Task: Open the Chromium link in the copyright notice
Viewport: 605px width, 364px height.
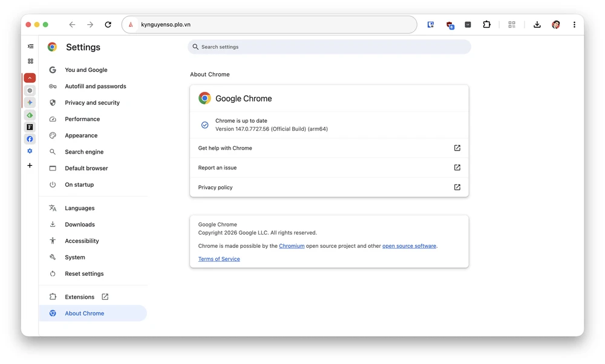Action: coord(292,245)
